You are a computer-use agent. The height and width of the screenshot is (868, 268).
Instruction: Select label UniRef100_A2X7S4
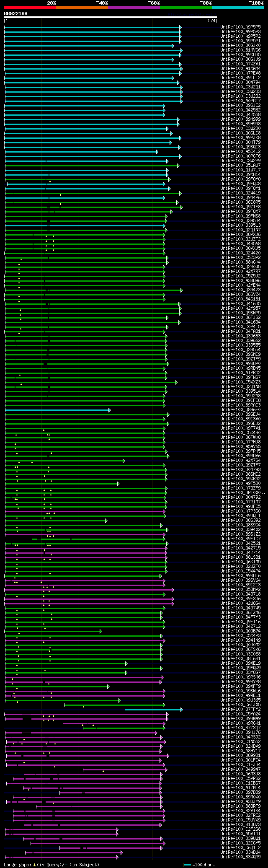240,460
